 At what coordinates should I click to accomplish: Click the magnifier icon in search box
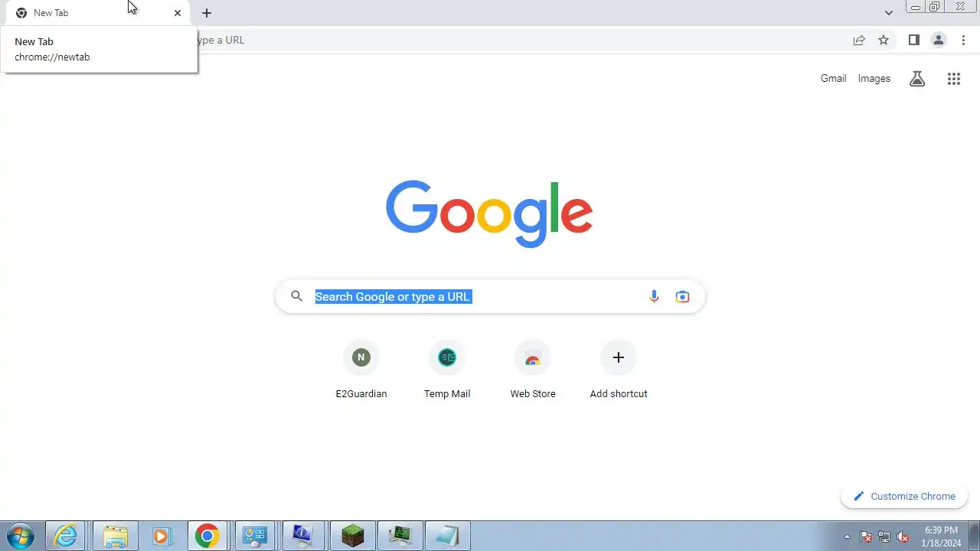[x=297, y=297]
